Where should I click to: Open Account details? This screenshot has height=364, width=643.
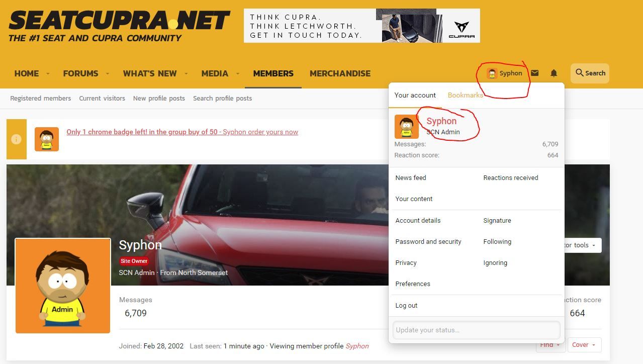point(418,221)
